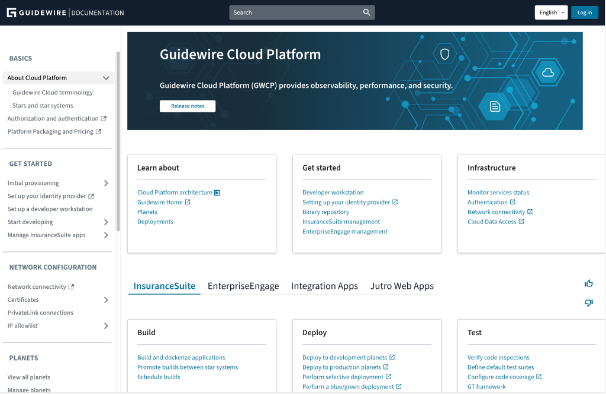This screenshot has width=606, height=394.
Task: Click the Guidewire logo icon
Action: (x=11, y=13)
